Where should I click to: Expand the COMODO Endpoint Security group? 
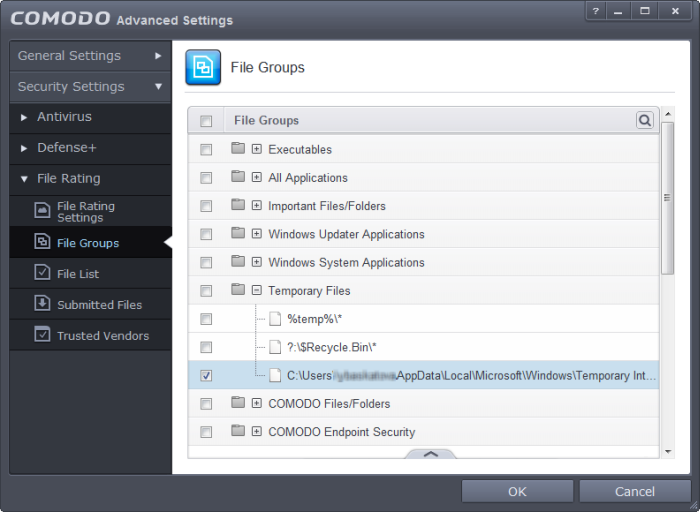point(256,432)
